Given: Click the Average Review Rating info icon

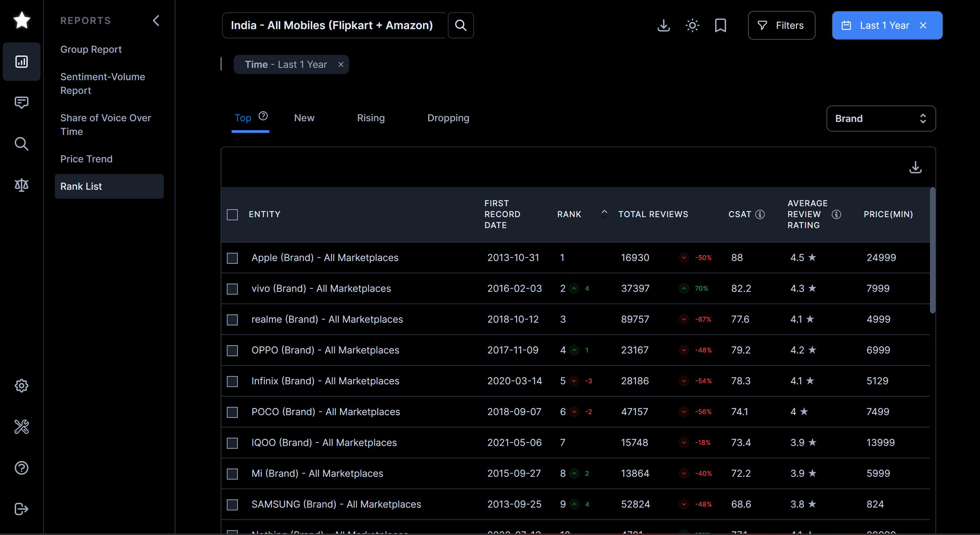Looking at the screenshot, I should (x=836, y=214).
